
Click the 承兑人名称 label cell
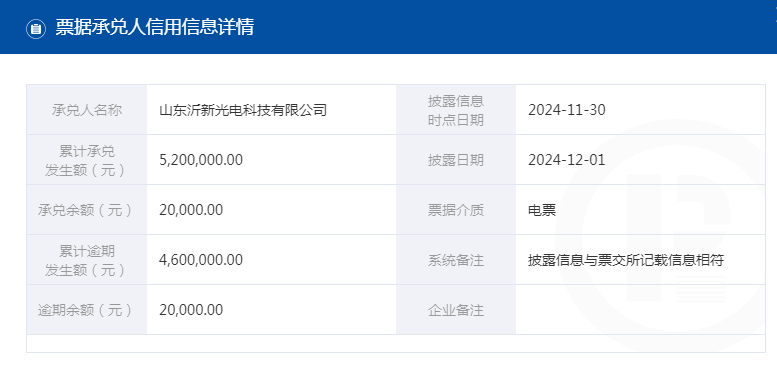point(87,110)
